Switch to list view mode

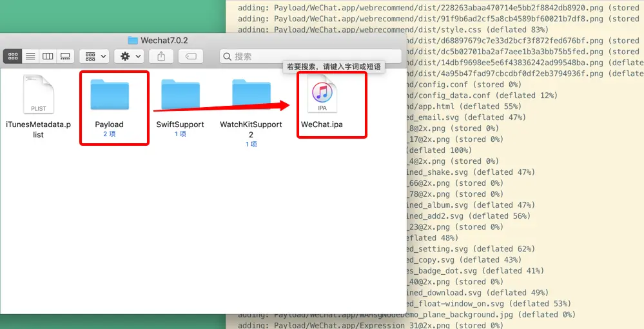click(30, 56)
